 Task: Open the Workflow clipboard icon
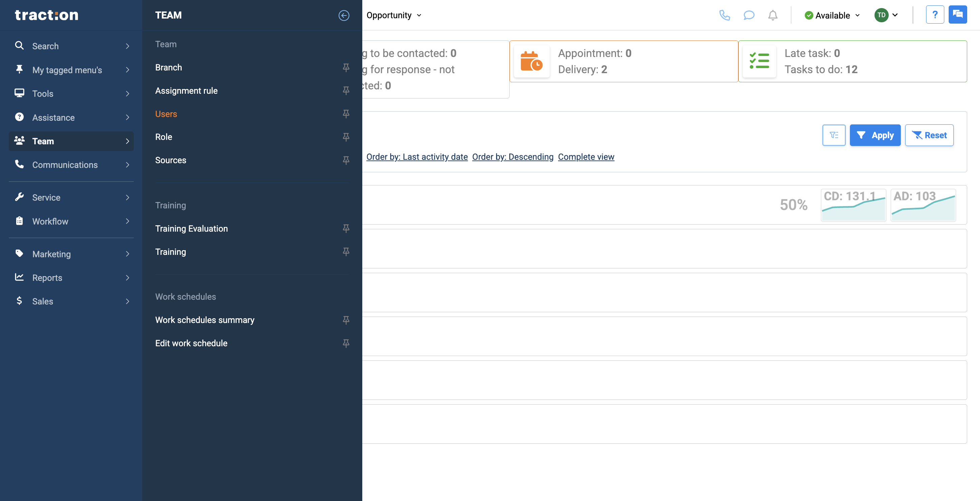(20, 221)
